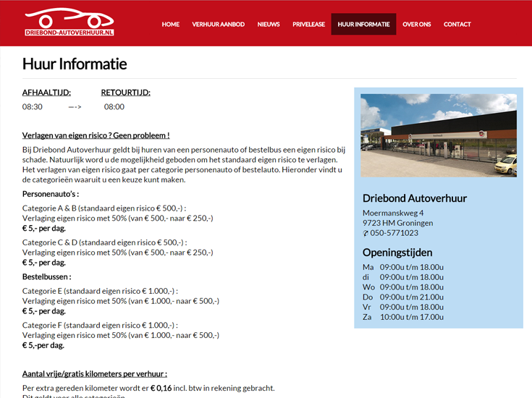This screenshot has height=398, width=532.
Task: Click the Openingstijden heading
Action: click(x=397, y=253)
